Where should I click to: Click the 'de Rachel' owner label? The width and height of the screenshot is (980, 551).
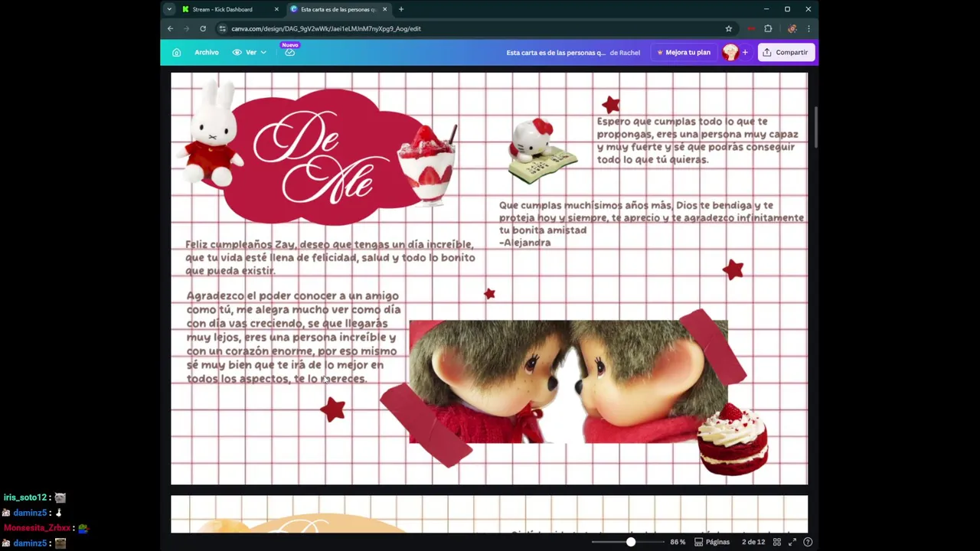click(625, 53)
